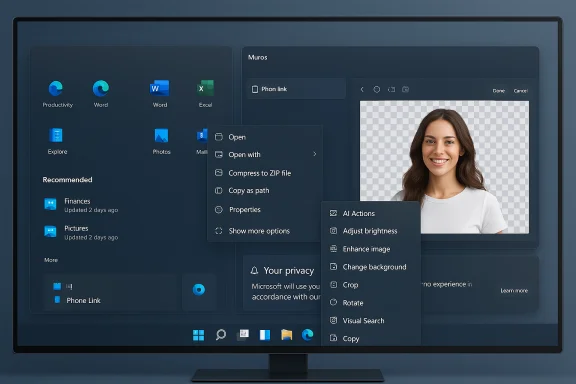576x384 pixels.
Task: Choose Crop in the AI actions menu
Action: tap(371, 285)
